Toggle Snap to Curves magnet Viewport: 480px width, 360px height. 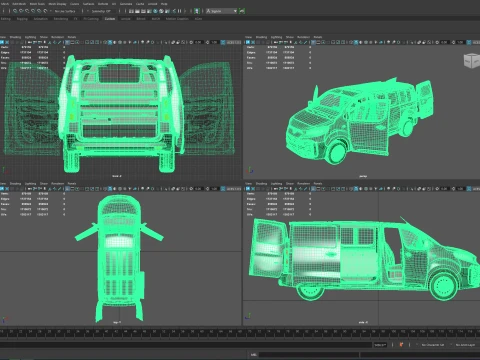point(21,11)
